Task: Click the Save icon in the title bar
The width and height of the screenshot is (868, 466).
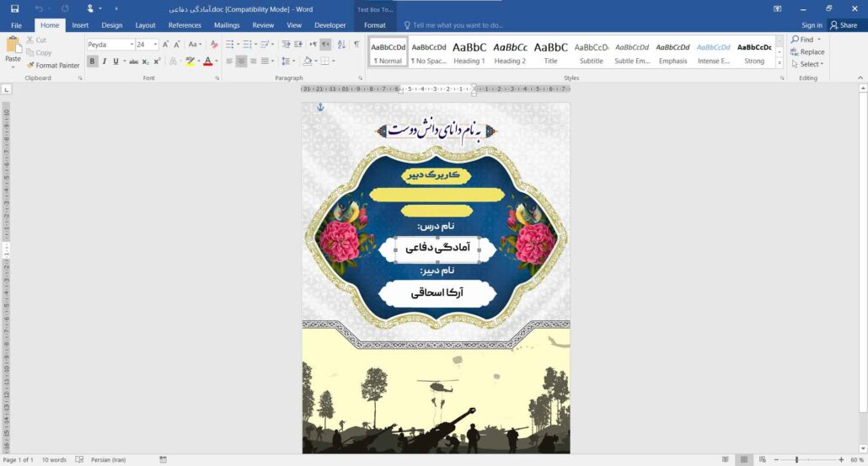Action: tap(14, 8)
